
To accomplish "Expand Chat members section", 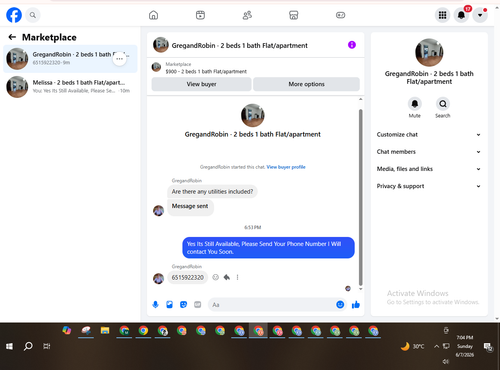I will click(429, 152).
